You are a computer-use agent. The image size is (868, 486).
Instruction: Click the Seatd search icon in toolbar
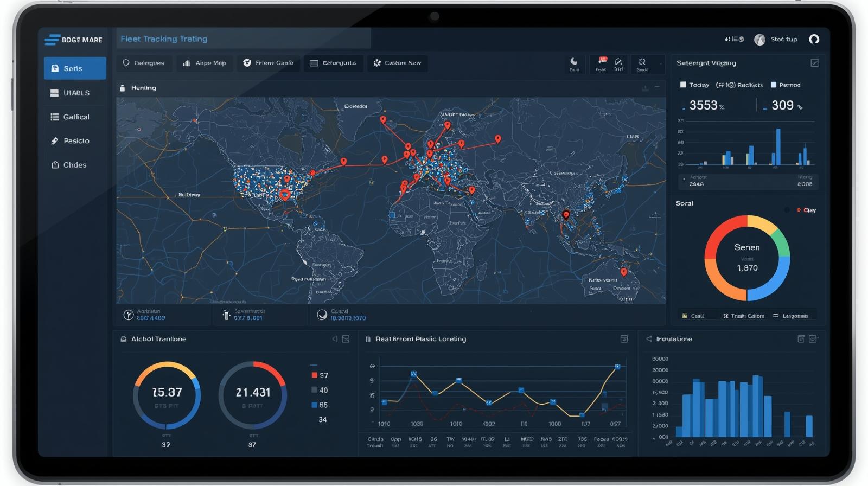click(642, 62)
